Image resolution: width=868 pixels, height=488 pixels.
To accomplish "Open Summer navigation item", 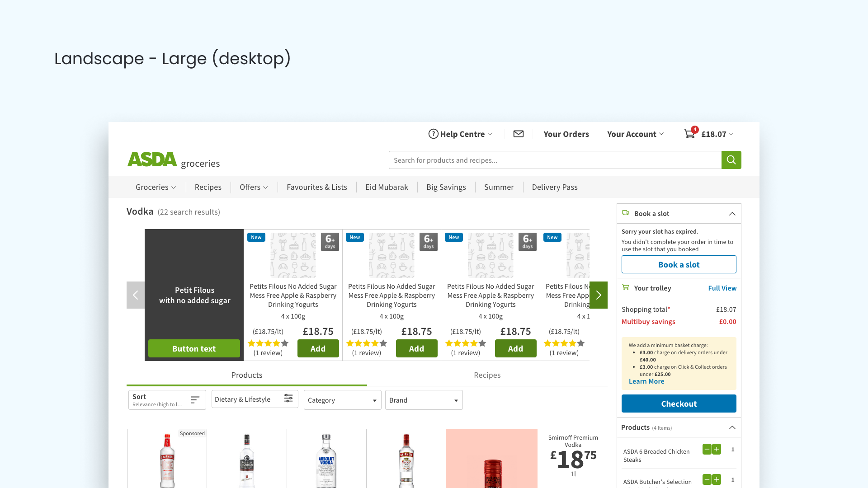I will click(499, 187).
